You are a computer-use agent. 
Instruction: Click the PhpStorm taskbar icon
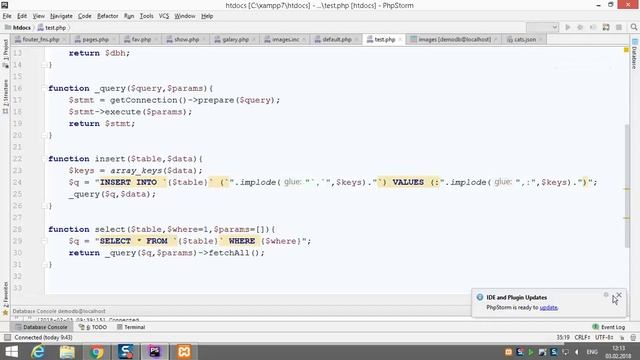155,351
